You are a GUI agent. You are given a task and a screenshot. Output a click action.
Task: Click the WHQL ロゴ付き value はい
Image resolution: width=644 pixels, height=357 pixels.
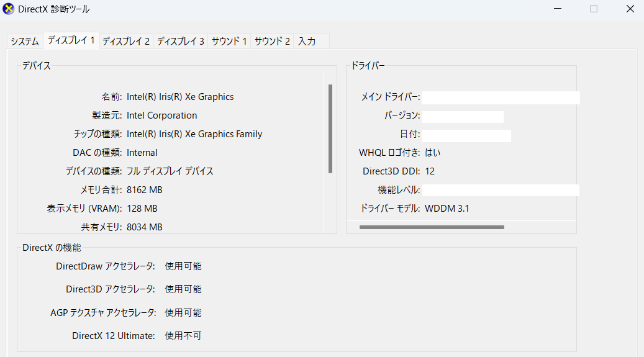[x=432, y=153]
